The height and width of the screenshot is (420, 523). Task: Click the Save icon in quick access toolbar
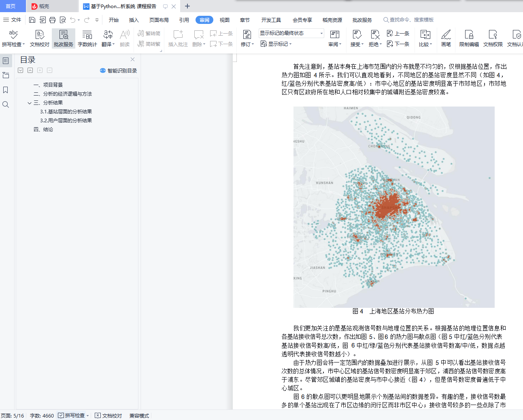pos(32,20)
